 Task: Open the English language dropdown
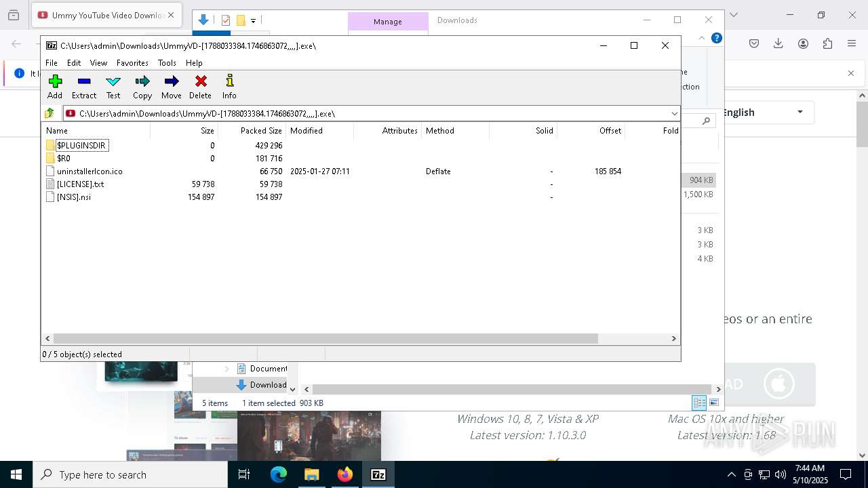click(766, 113)
